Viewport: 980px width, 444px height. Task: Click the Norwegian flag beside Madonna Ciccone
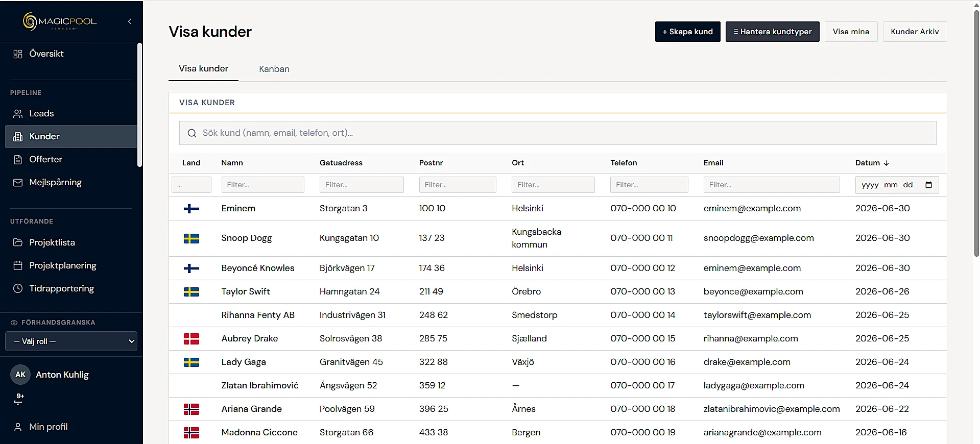coord(192,433)
